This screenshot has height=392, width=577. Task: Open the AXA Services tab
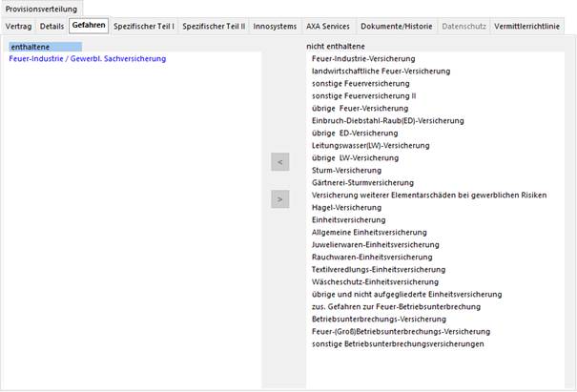coord(328,26)
